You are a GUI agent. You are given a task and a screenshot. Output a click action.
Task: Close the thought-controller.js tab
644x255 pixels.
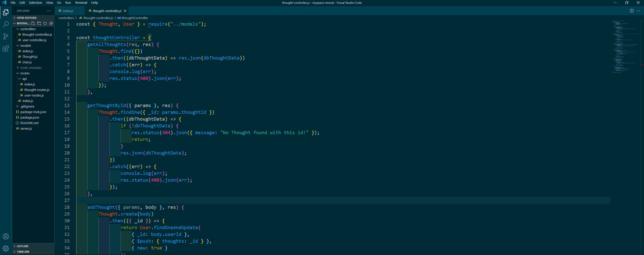click(x=125, y=11)
